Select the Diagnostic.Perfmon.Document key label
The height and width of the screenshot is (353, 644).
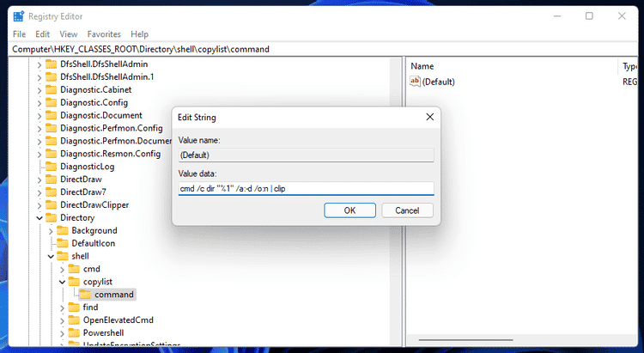(116, 141)
